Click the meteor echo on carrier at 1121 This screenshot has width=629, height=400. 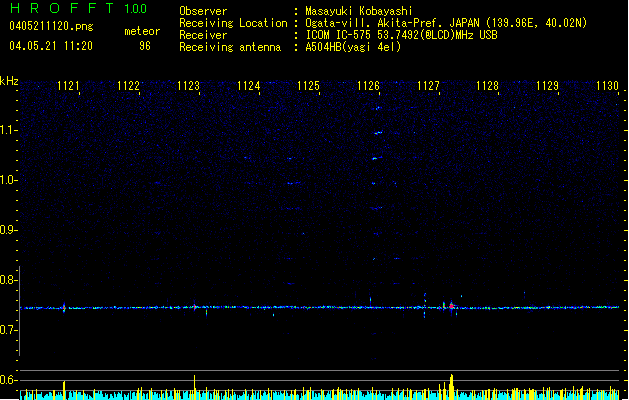click(x=64, y=308)
